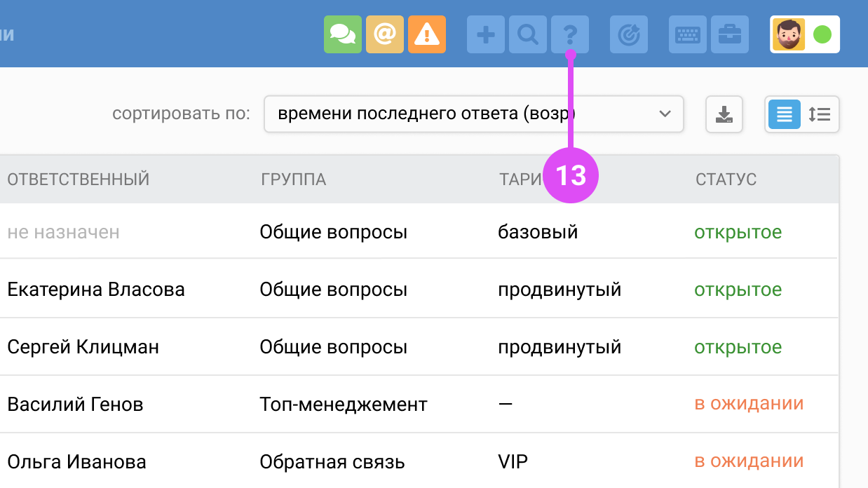Open the chat conversations icon
The image size is (868, 488).
tap(343, 34)
